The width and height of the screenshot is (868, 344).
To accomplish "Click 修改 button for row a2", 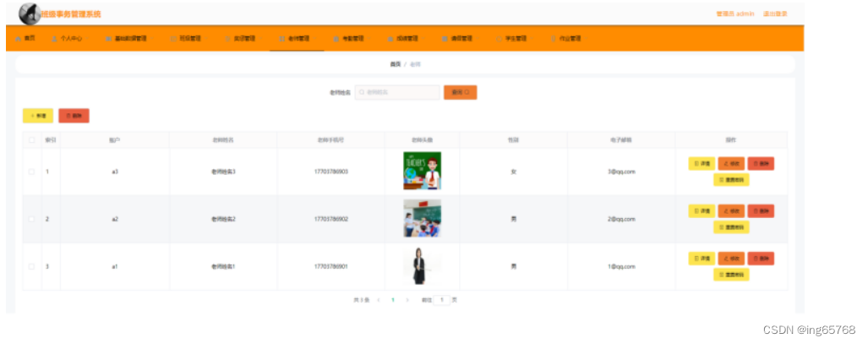I will (x=731, y=211).
